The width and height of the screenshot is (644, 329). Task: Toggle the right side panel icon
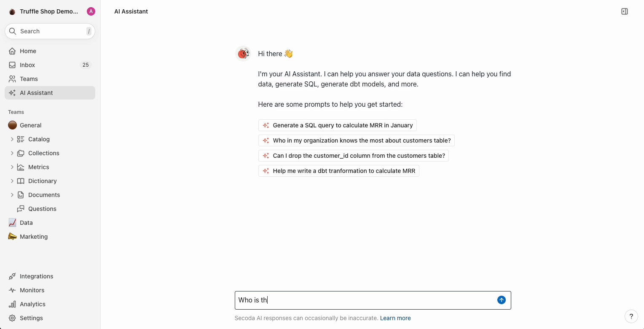pos(625,11)
